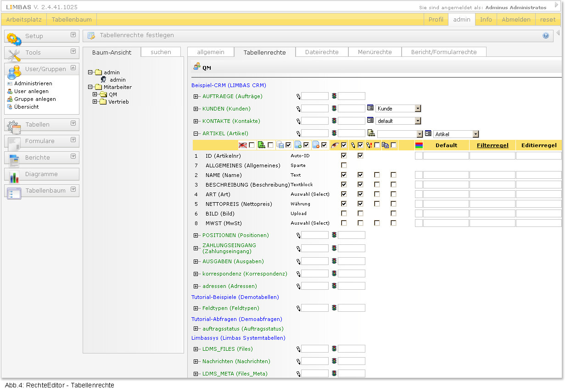Switch to the Dateirechte tab
The image size is (571, 392).
(322, 52)
